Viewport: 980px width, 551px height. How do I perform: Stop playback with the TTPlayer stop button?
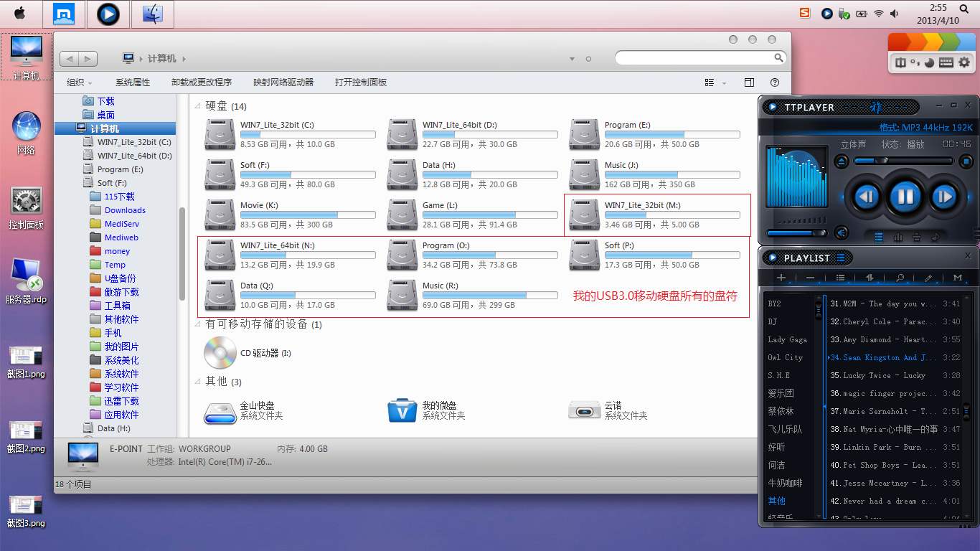pyautogui.click(x=966, y=161)
